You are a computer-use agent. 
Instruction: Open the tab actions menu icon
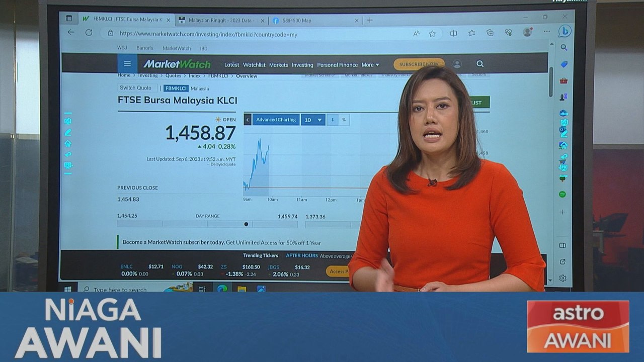[x=69, y=19]
